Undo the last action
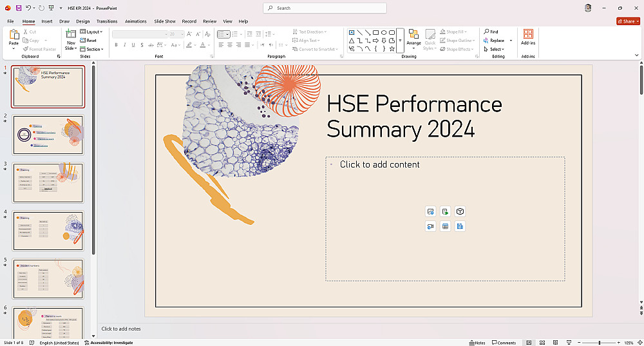The width and height of the screenshot is (644, 346). (x=28, y=8)
